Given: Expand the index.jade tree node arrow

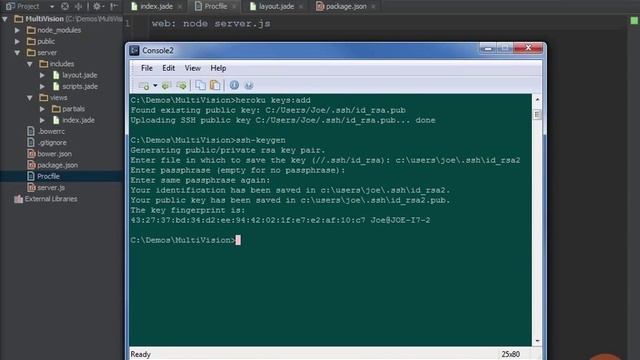Looking at the screenshot, I should (42, 120).
